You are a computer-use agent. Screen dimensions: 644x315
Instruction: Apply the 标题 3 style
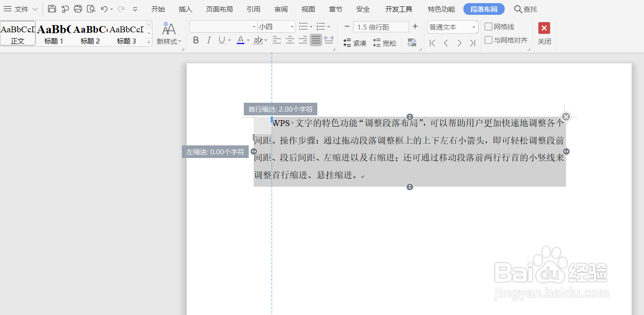pyautogui.click(x=126, y=33)
